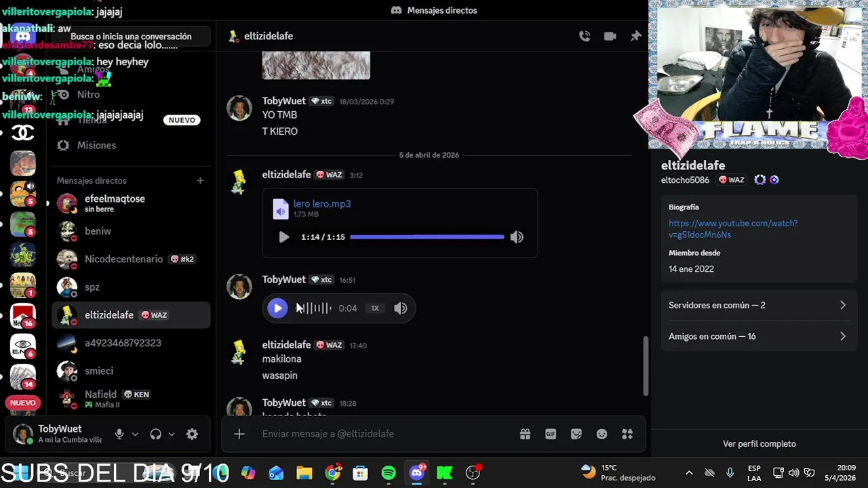Open the GIF picker
The height and width of the screenshot is (488, 868).
click(551, 434)
